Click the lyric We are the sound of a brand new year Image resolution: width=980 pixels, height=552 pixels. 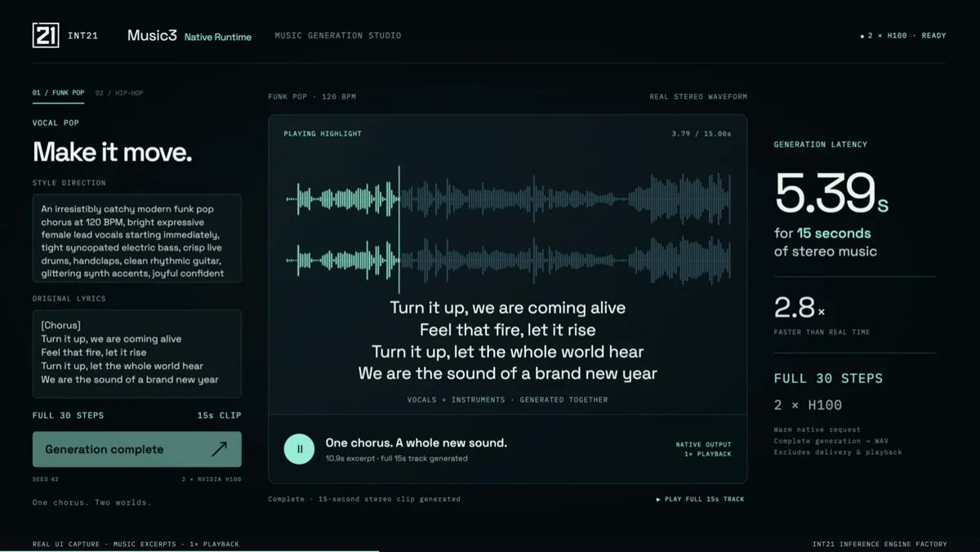508,373
